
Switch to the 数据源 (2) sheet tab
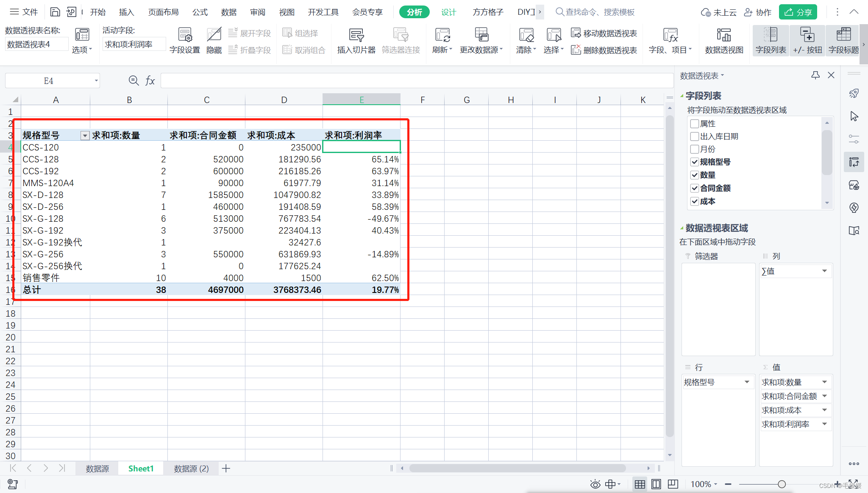click(x=191, y=468)
